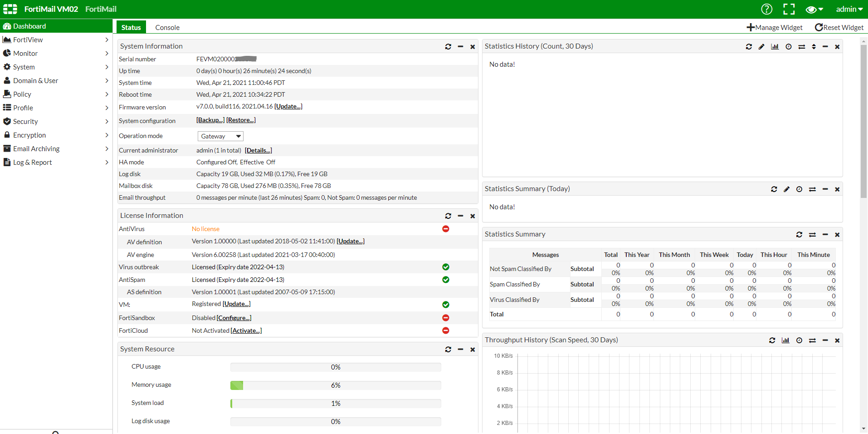The height and width of the screenshot is (434, 868).
Task: Click clock icon in Statistics Summary (Today)
Action: [799, 189]
